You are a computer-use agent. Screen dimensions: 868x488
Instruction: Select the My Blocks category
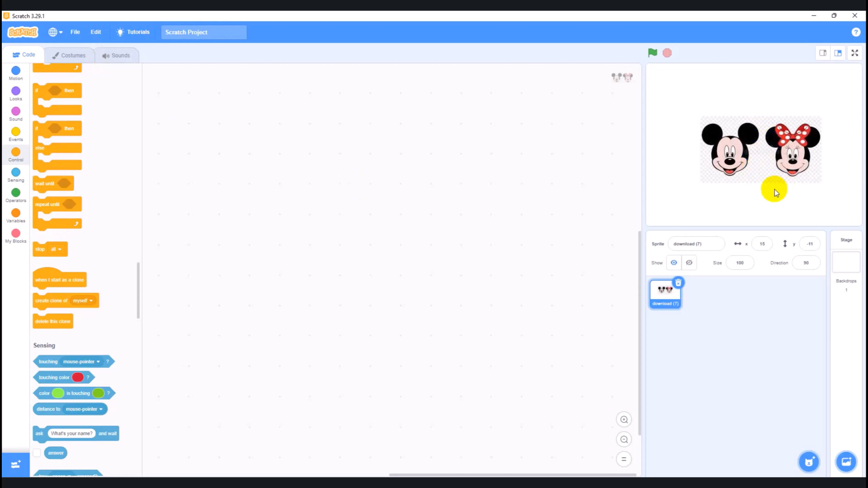[x=16, y=236]
